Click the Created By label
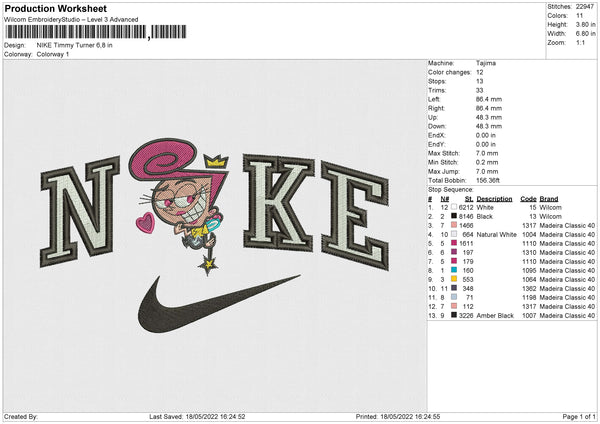The image size is (600, 424). point(21,416)
